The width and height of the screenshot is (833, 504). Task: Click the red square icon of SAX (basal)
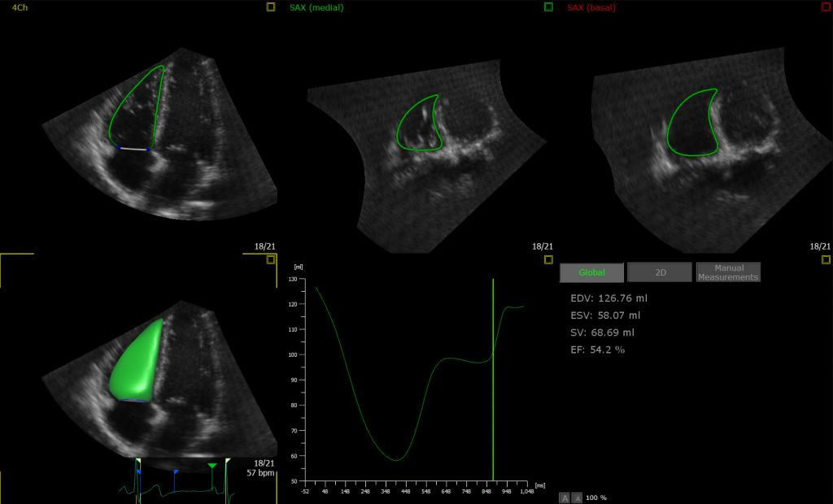826,7
